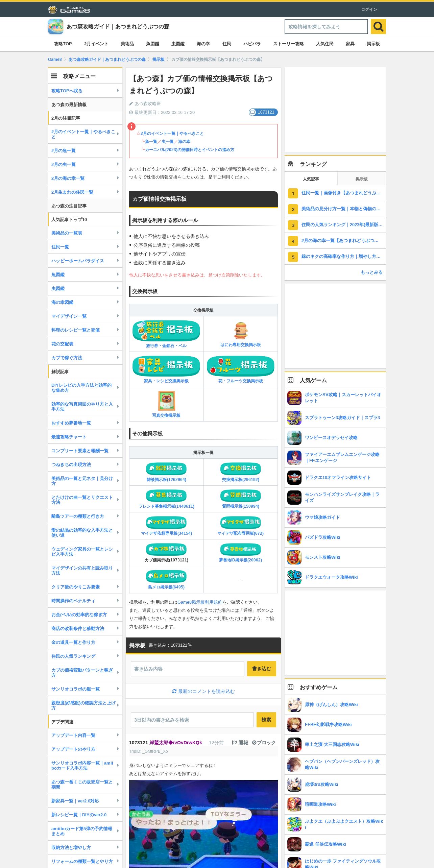
Task: Open the 家具・レシピ交換掲示板 banner
Action: [166, 366]
